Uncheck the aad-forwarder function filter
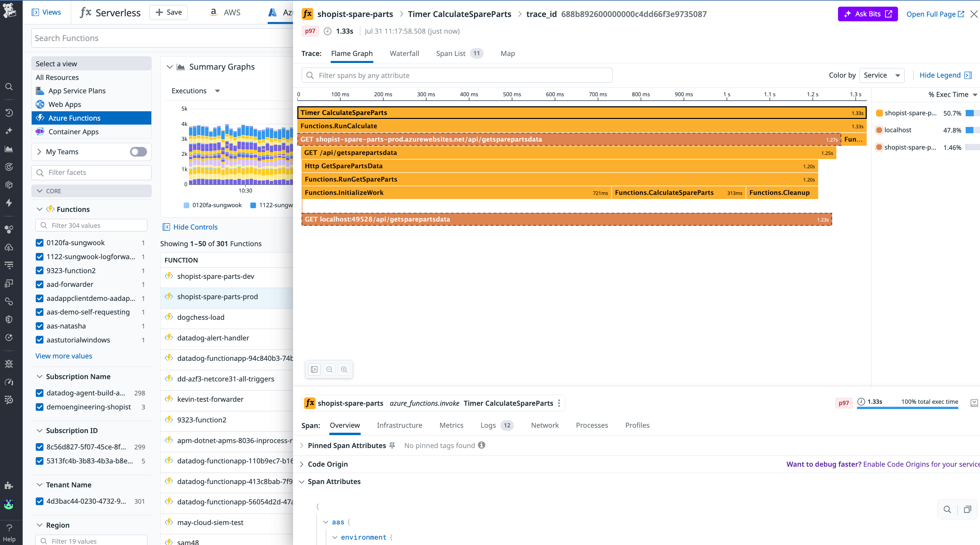Screen dimensions: 980x545 (40, 284)
